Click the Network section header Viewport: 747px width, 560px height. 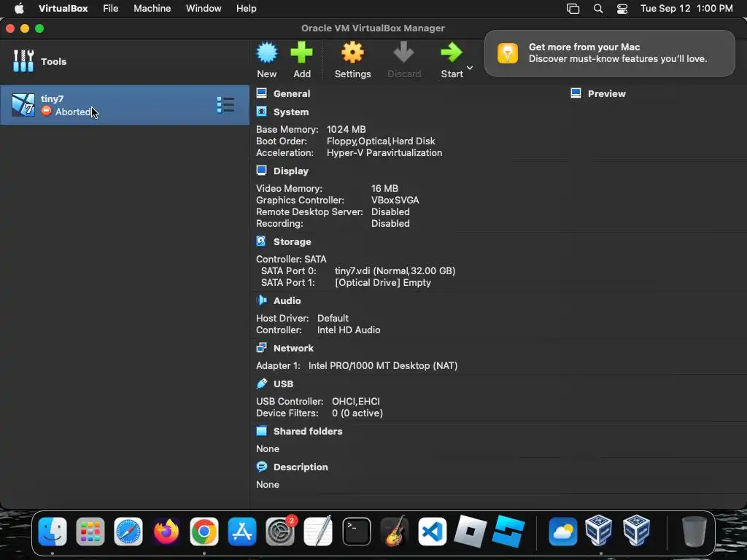293,348
